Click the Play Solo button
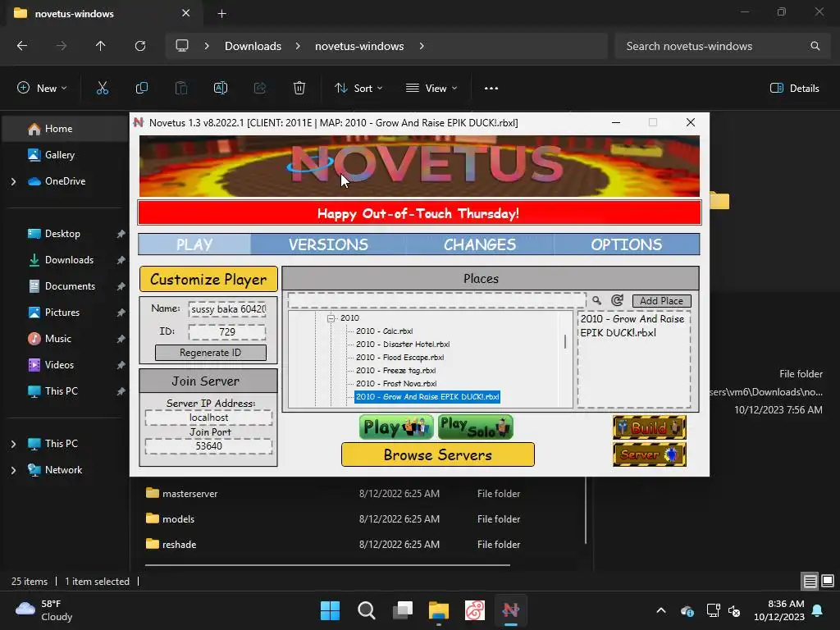Image resolution: width=840 pixels, height=630 pixels. [x=476, y=427]
